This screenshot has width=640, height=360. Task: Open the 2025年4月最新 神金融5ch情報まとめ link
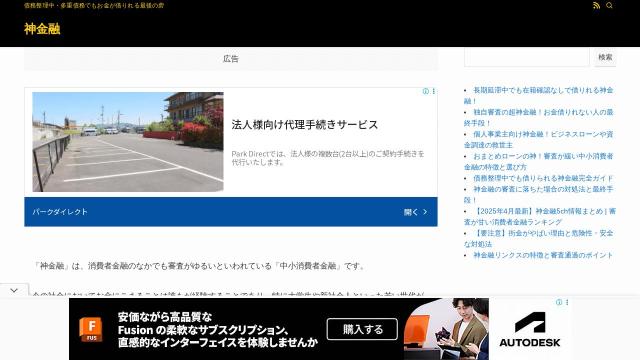tap(540, 217)
